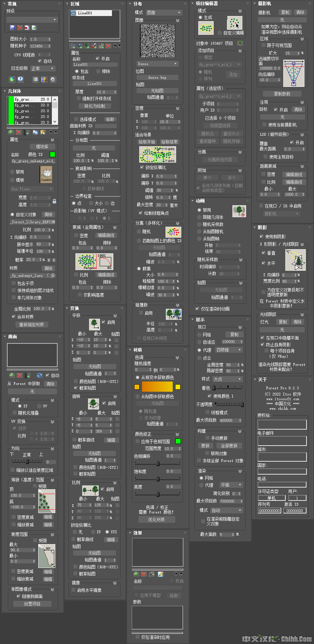Click the 全部更新 button in 构建
This screenshot has width=314, height=644.
coord(229,446)
